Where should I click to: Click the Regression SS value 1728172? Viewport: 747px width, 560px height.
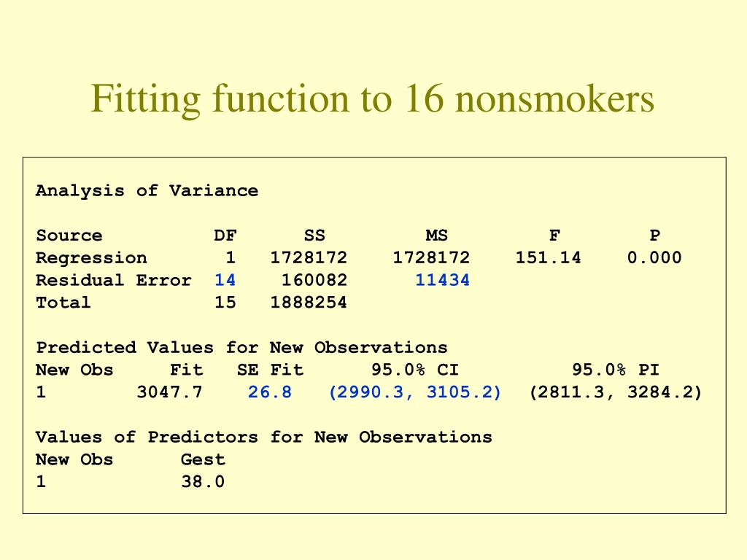pos(309,257)
